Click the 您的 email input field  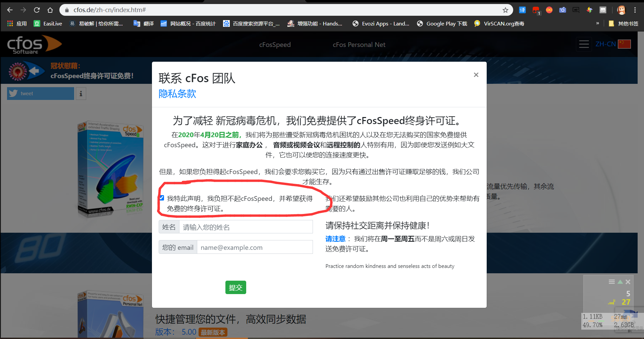click(x=255, y=247)
